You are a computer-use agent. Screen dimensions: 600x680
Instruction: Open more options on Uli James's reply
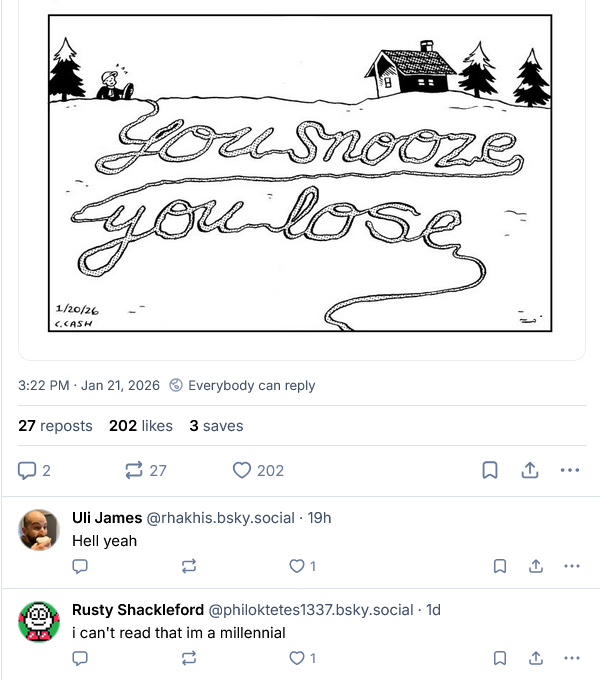click(571, 566)
